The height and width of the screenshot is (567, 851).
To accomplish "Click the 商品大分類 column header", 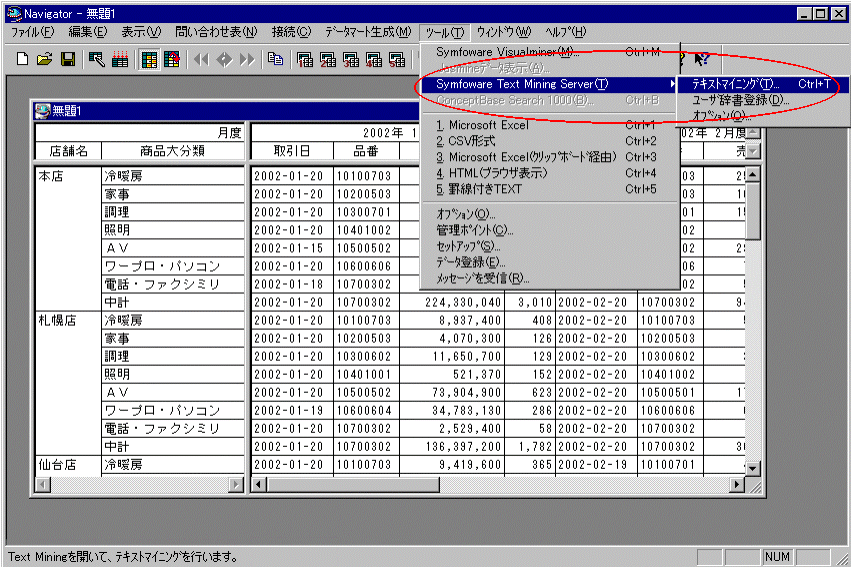I will pyautogui.click(x=172, y=151).
